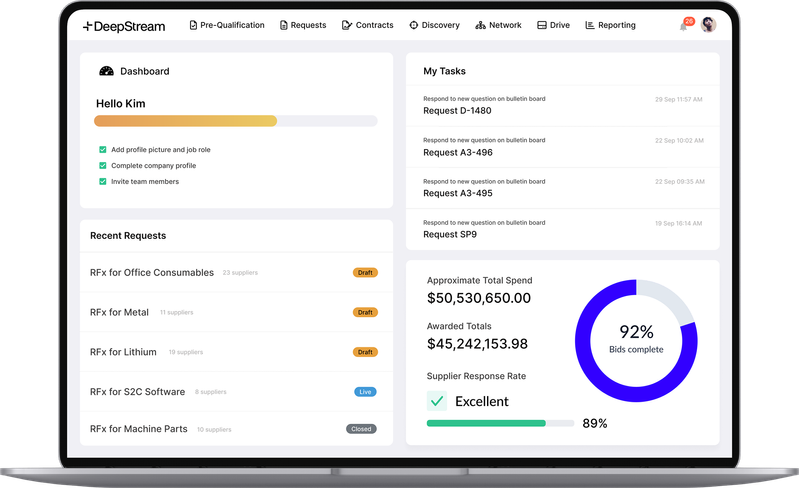799x488 pixels.
Task: Click the 29 Sep 11:57 AM timestamp
Action: (679, 99)
